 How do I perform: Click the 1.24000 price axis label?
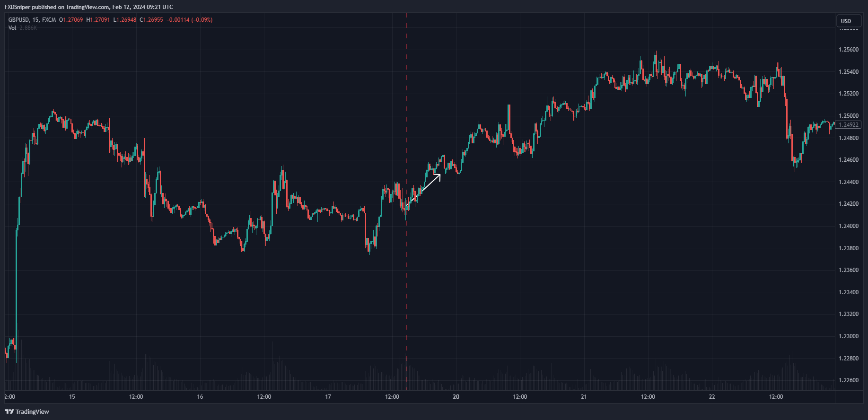(x=849, y=226)
